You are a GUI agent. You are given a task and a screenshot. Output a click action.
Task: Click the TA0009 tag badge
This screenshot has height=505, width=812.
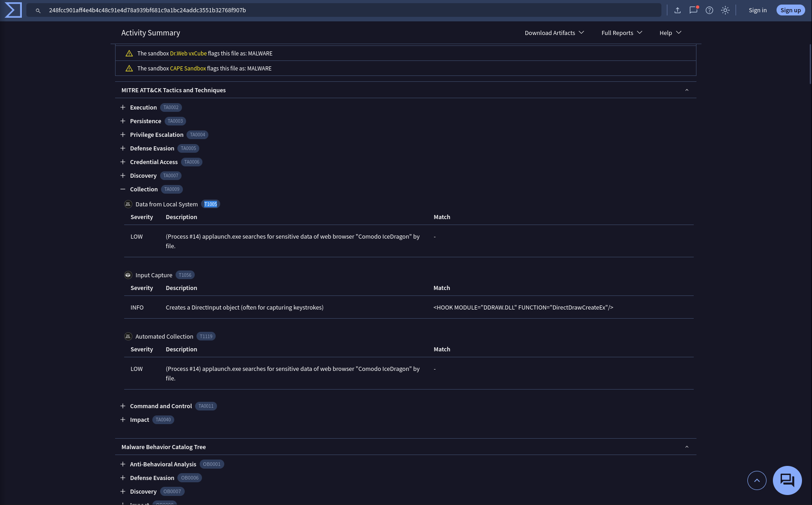point(172,189)
